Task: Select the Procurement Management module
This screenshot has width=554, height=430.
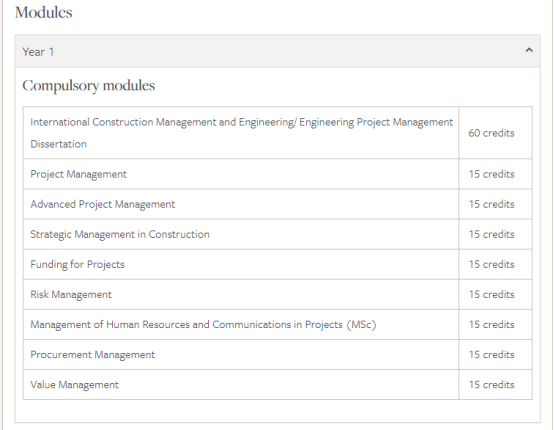Action: pos(93,354)
